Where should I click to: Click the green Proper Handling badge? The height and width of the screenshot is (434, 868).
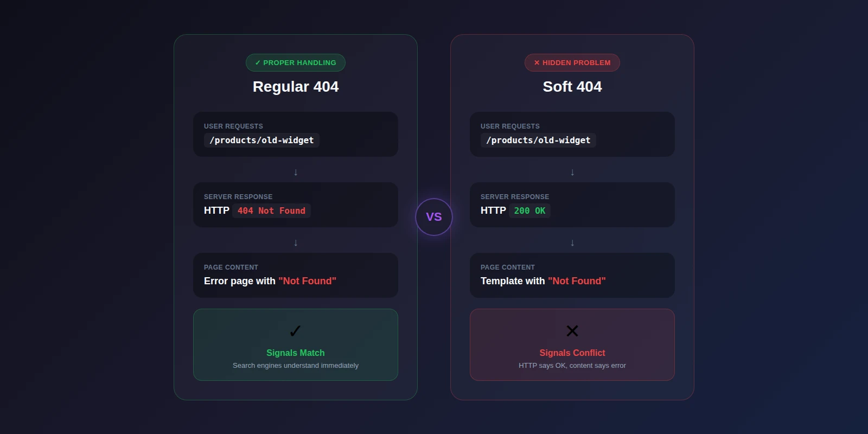296,62
